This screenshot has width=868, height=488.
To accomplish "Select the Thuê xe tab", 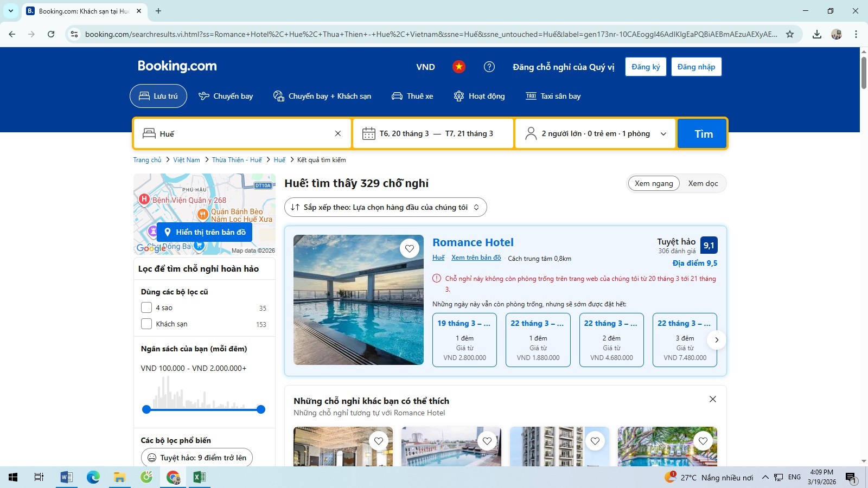I will [412, 96].
